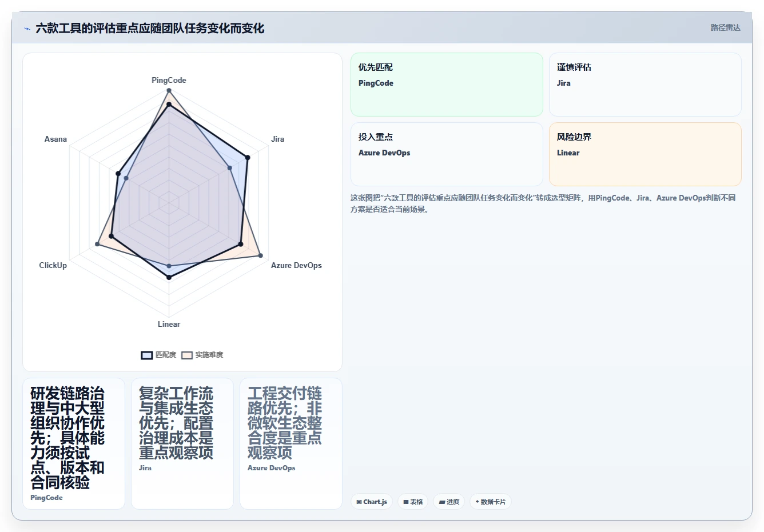
Task: Click the 路径雷达 label in header
Action: (726, 27)
